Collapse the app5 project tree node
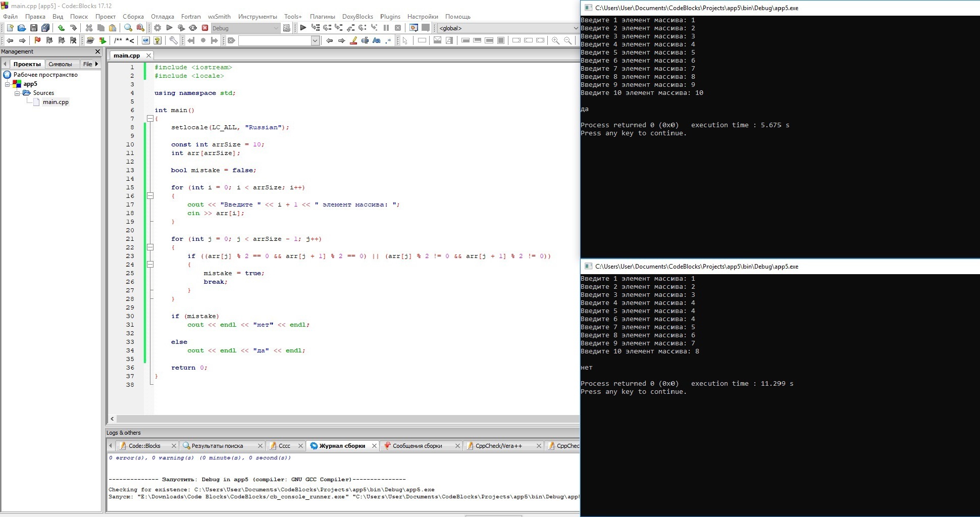This screenshot has width=980, height=517. [8, 84]
